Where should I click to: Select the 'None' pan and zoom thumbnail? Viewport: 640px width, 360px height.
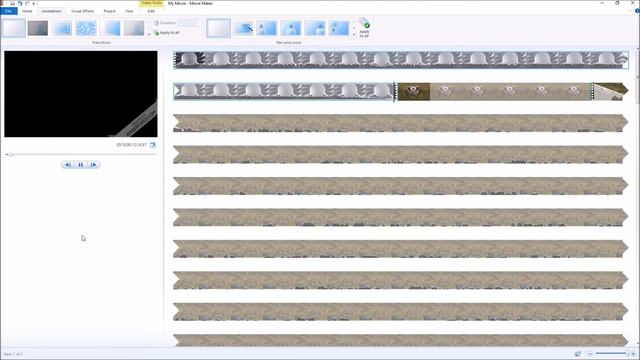tap(218, 29)
